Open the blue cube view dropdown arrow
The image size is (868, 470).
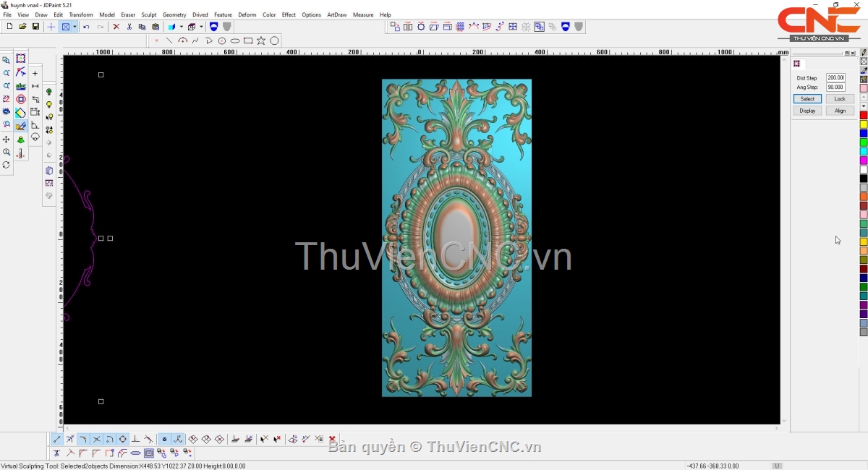tap(181, 27)
